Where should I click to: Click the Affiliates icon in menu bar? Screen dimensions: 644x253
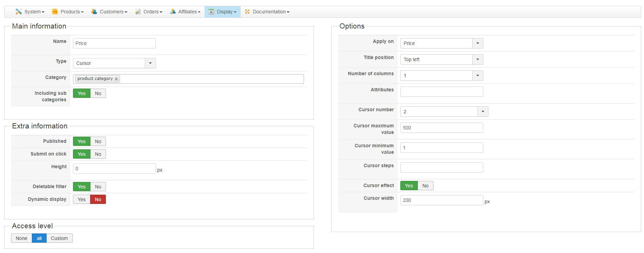click(173, 12)
